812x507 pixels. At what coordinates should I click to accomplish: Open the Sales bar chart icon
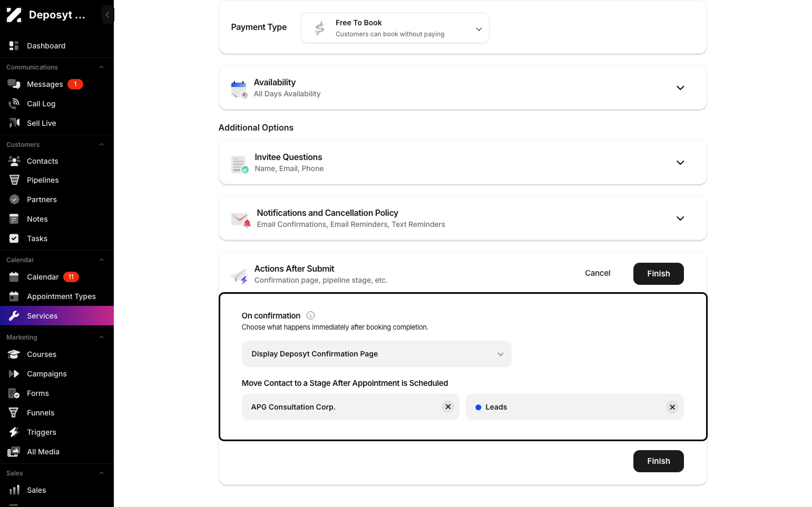tap(14, 490)
